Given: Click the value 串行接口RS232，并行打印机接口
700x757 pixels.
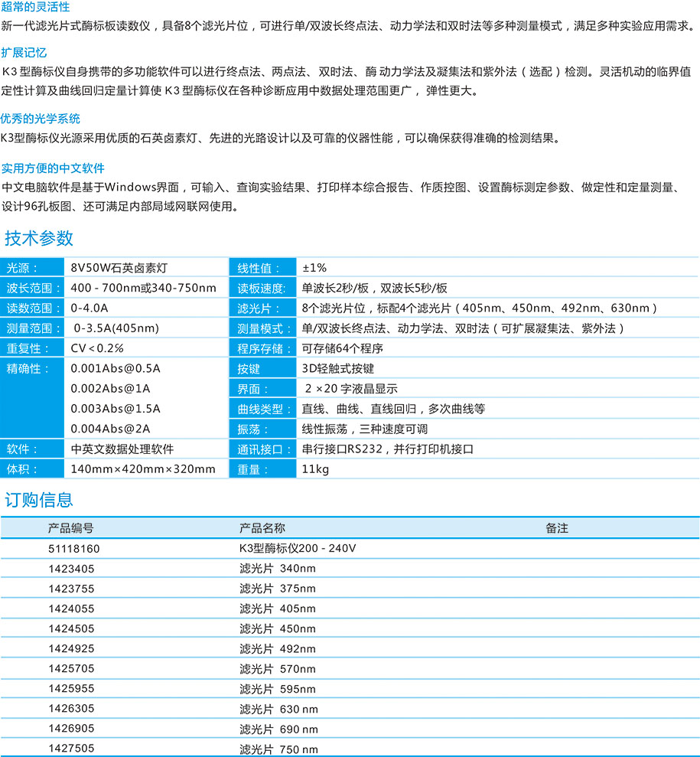Looking at the screenshot, I should click(388, 449).
